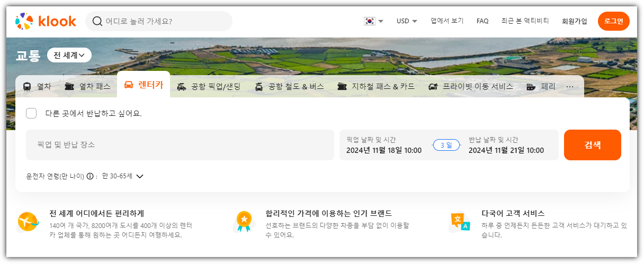The height and width of the screenshot is (264, 644).
Task: Select the train icon for '열차'
Action: click(x=27, y=86)
